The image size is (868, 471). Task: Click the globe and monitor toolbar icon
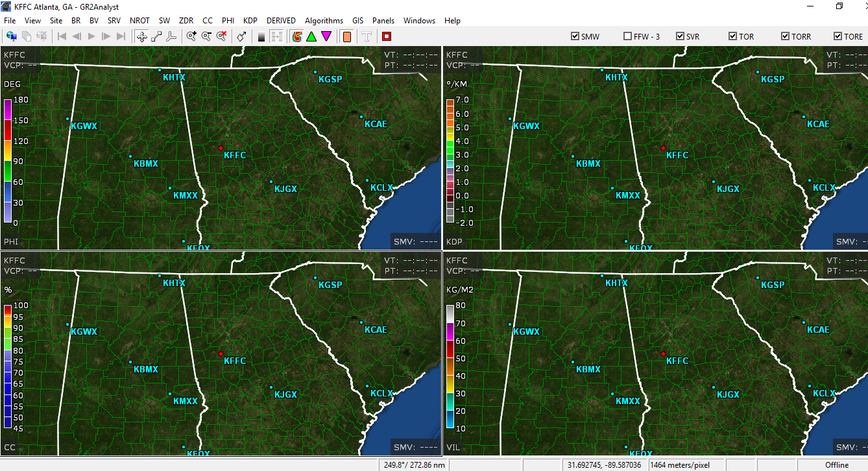point(12,36)
